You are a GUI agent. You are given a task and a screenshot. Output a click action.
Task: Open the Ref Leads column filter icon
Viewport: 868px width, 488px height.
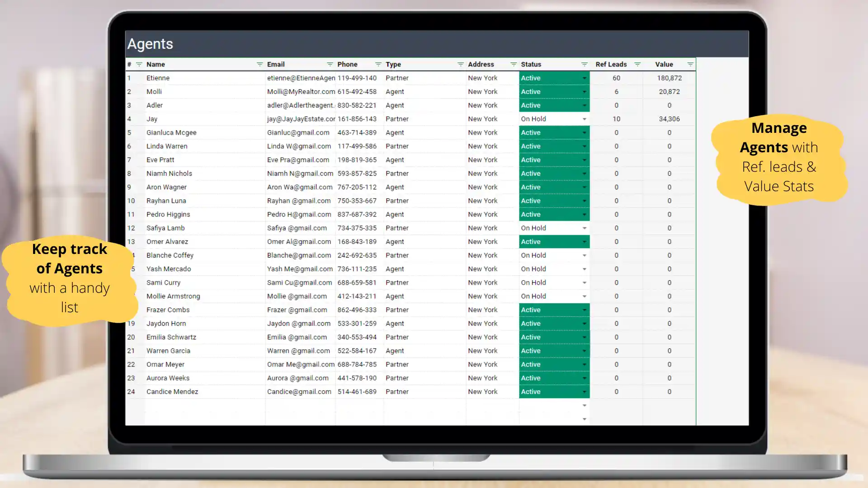coord(637,65)
